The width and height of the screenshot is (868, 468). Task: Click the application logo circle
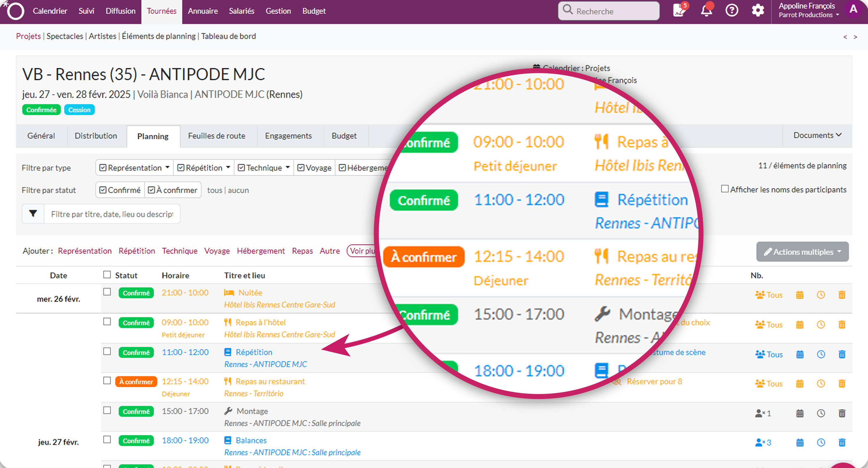tap(15, 11)
